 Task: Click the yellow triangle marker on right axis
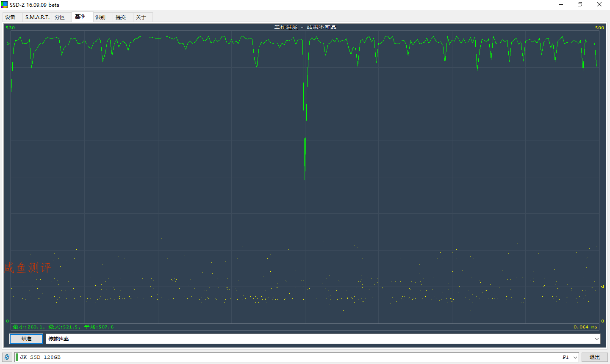[602, 287]
